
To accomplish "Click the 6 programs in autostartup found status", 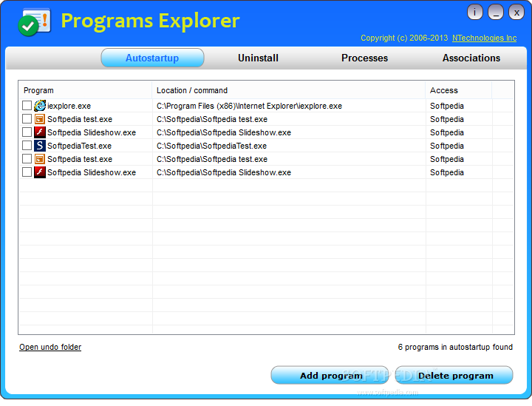I will [x=455, y=347].
